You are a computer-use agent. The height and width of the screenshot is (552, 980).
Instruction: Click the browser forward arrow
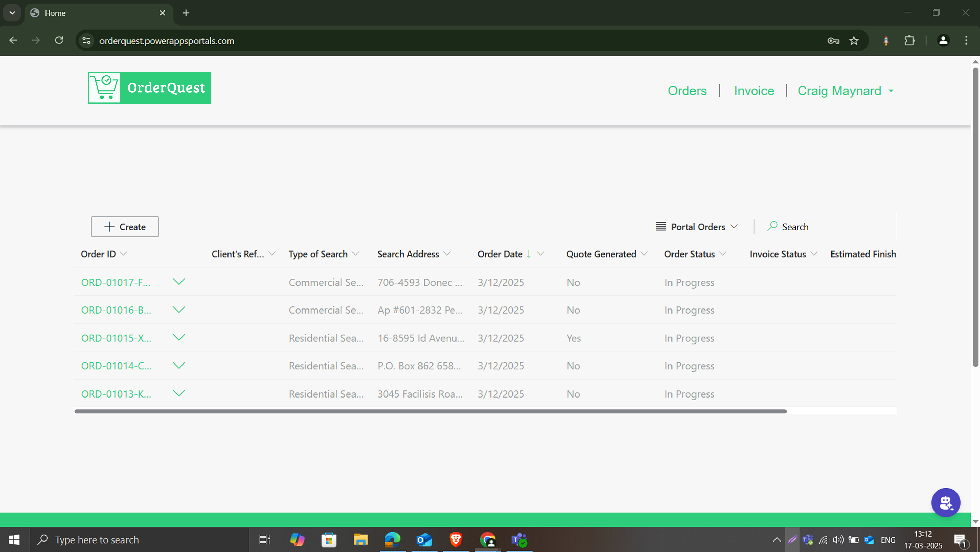pos(36,40)
